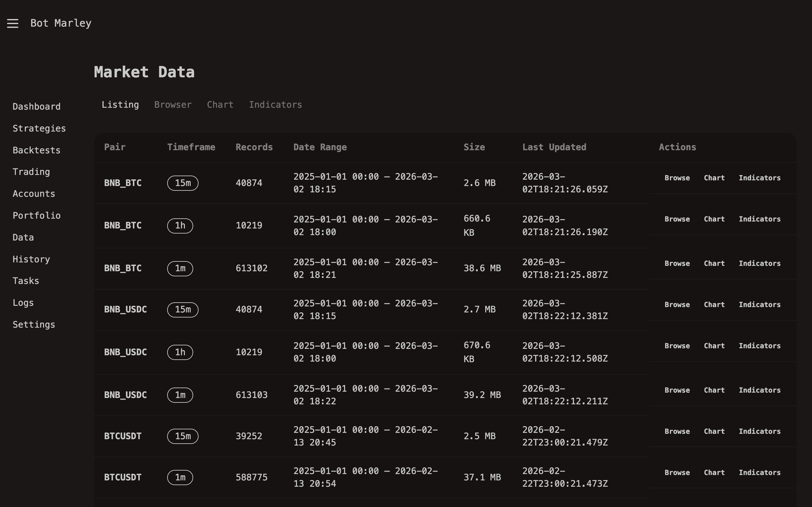812x507 pixels.
Task: View the Logs page
Action: tap(23, 302)
